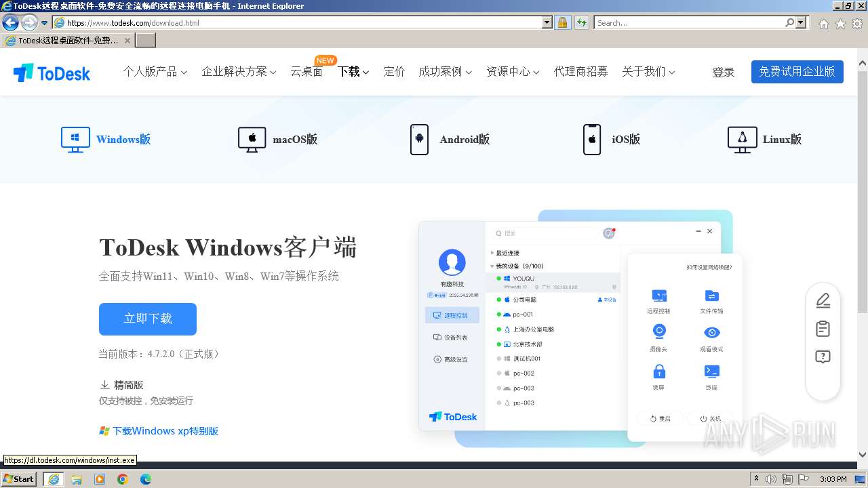Click the 立即下载 button
The width and height of the screenshot is (868, 488).
(148, 319)
